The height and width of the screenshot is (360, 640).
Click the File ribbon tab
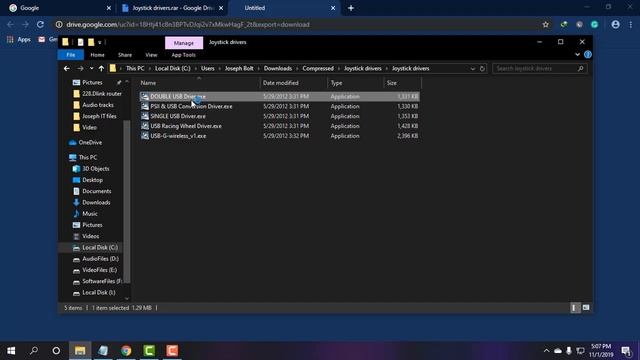(x=71, y=55)
